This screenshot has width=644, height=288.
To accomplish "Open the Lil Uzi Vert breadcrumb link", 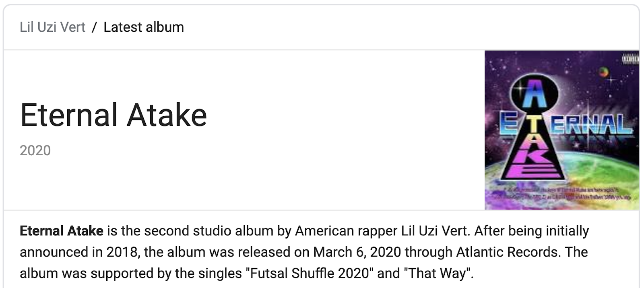I will (53, 27).
